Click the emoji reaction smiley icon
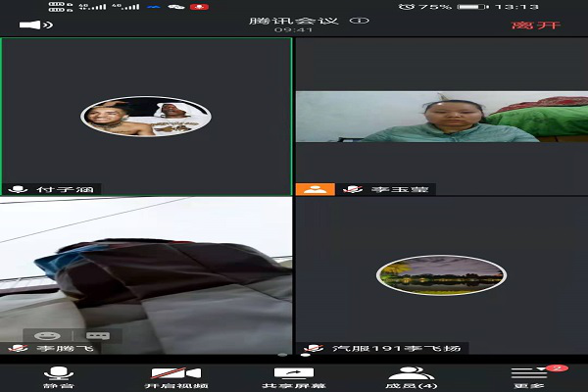The width and height of the screenshot is (588, 392). [43, 335]
